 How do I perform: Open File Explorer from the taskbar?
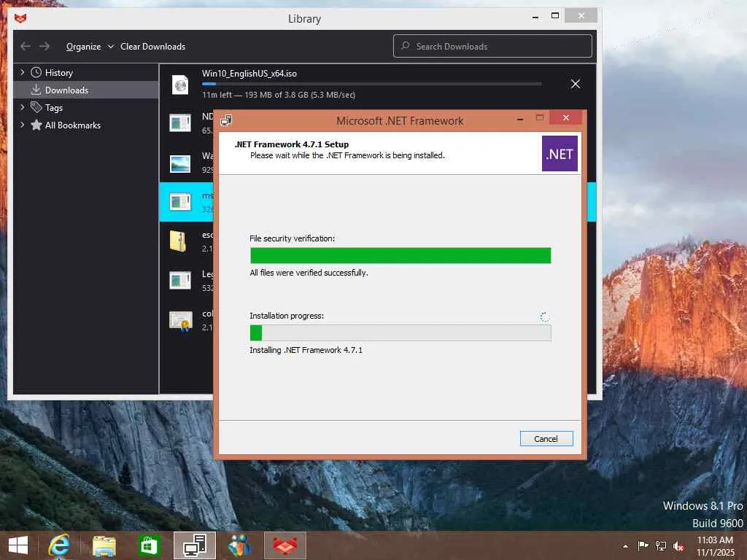coord(104,545)
